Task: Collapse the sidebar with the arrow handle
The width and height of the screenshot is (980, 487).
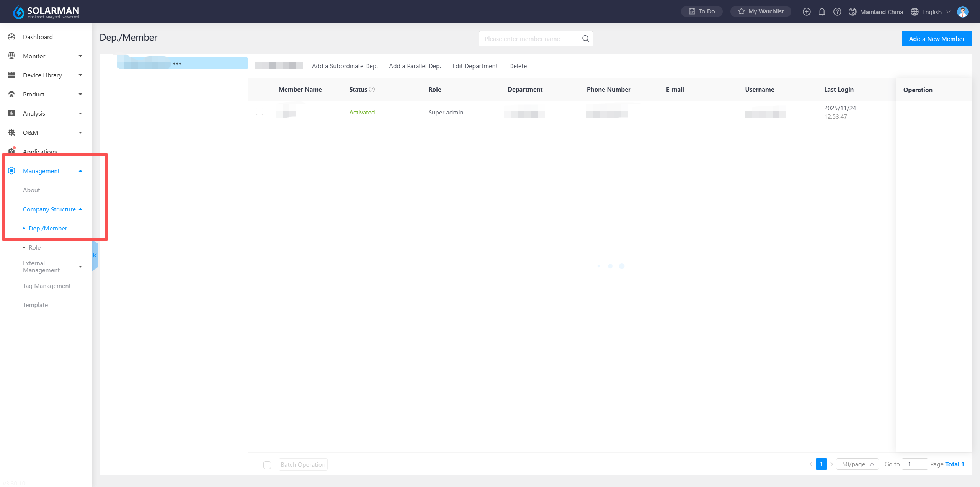Action: pos(95,255)
